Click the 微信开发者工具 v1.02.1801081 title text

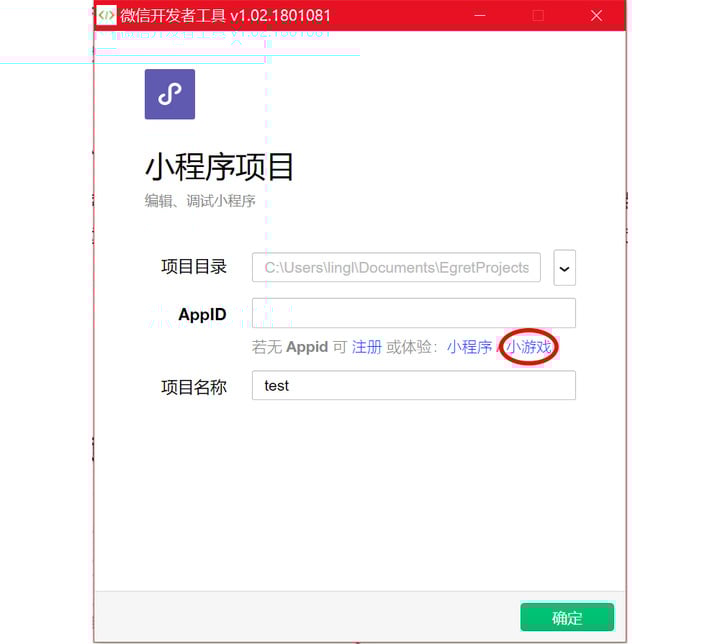[225, 16]
